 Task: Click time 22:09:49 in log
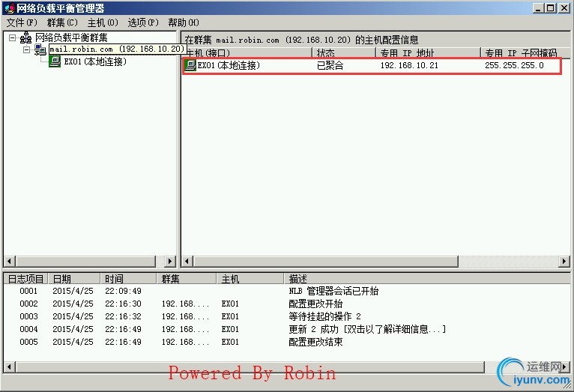click(123, 292)
